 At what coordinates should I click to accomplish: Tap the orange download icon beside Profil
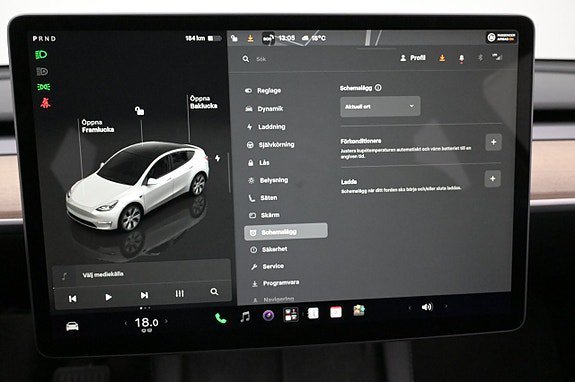[x=442, y=58]
